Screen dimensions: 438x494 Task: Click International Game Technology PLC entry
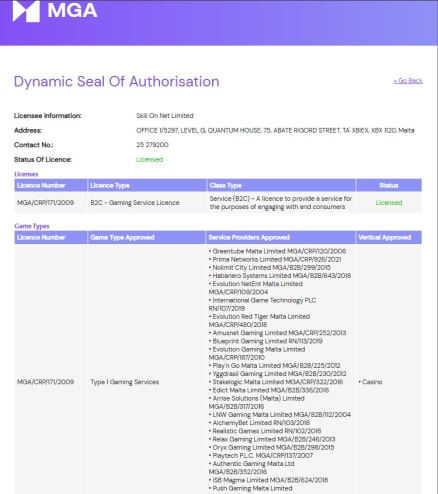[262, 304]
